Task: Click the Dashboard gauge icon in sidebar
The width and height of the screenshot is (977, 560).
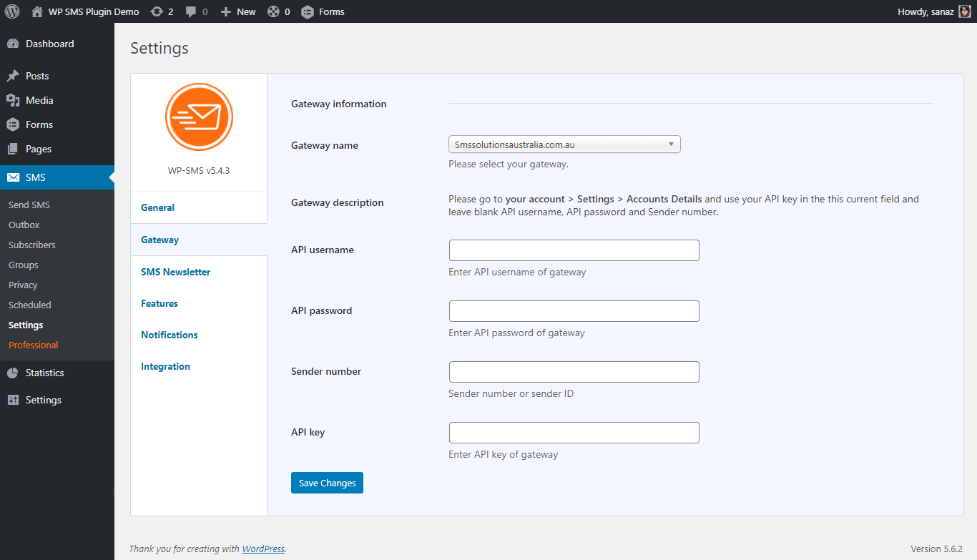Action: (x=13, y=44)
